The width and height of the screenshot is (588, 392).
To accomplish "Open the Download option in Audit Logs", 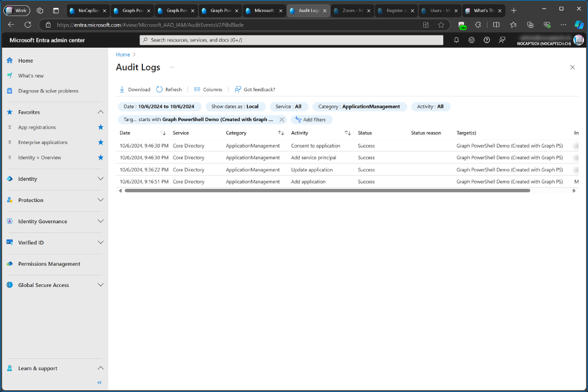I will point(134,89).
